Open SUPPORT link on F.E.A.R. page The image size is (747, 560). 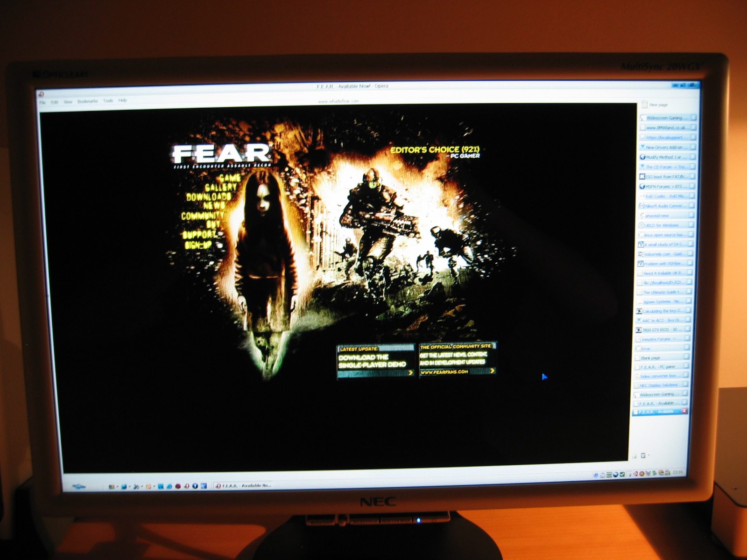tap(200, 234)
